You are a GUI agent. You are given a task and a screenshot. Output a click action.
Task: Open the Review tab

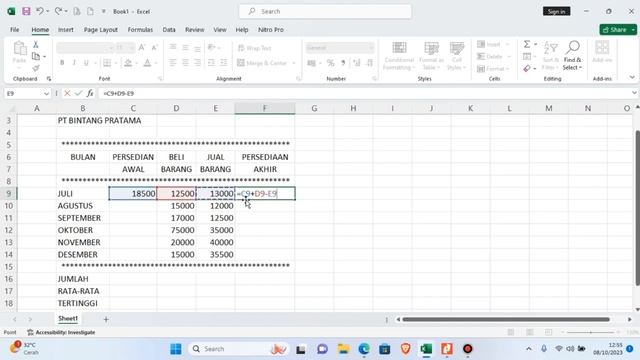click(195, 30)
